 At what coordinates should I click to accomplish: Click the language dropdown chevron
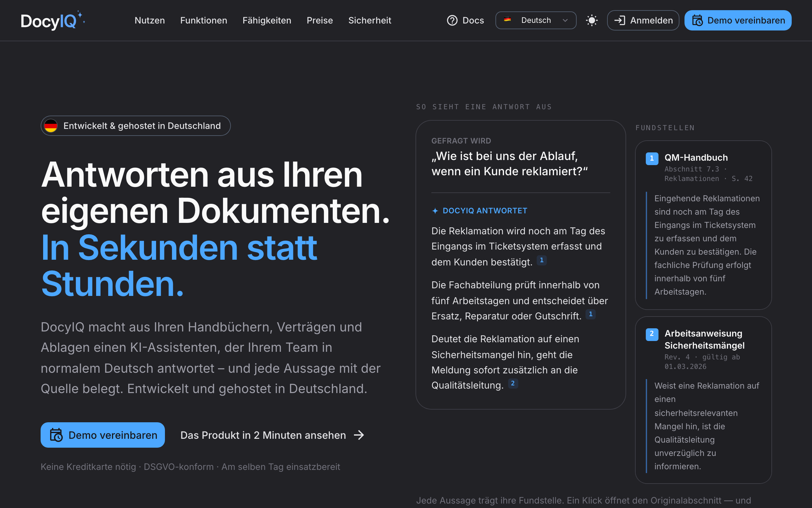tap(565, 21)
